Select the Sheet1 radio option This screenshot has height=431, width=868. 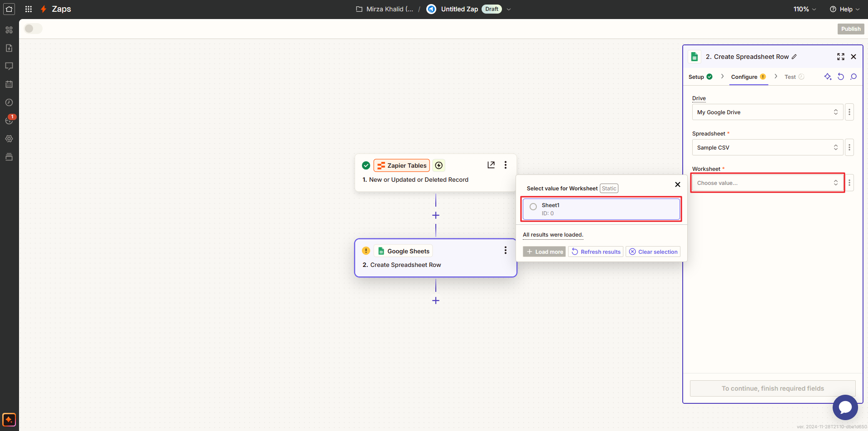click(x=533, y=207)
